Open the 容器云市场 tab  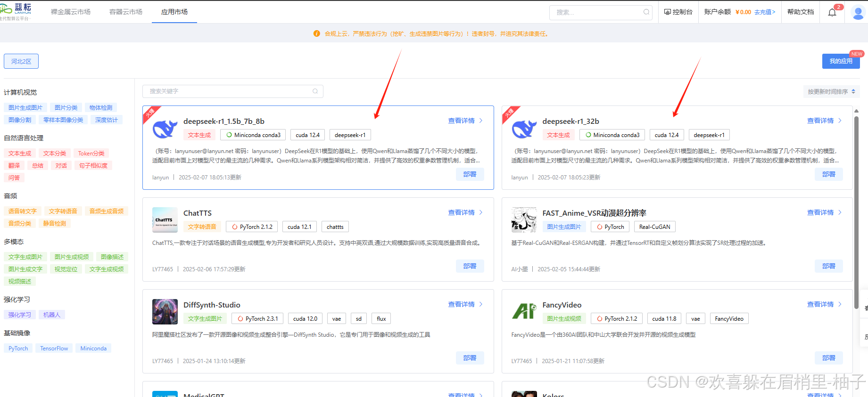point(126,12)
